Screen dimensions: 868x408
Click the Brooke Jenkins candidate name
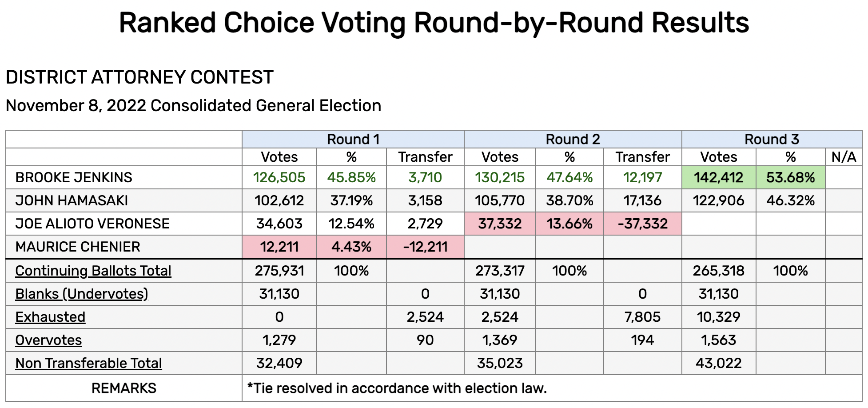click(74, 177)
